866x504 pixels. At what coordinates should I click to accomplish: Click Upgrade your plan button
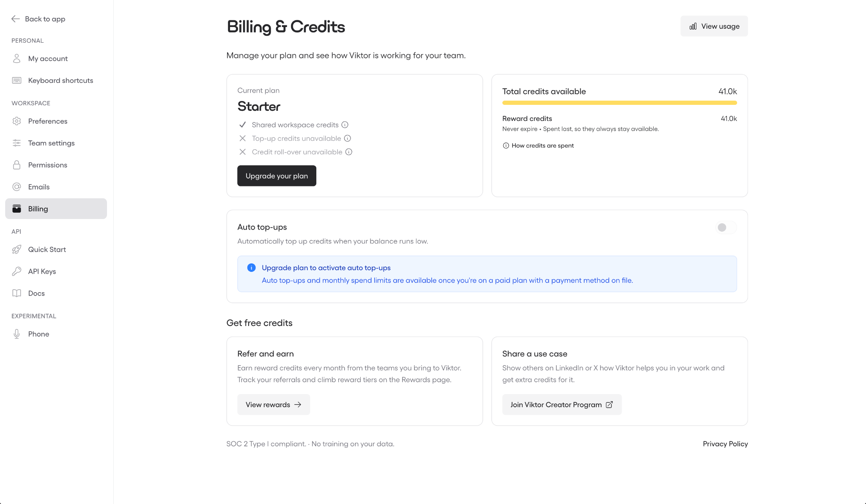pyautogui.click(x=277, y=176)
